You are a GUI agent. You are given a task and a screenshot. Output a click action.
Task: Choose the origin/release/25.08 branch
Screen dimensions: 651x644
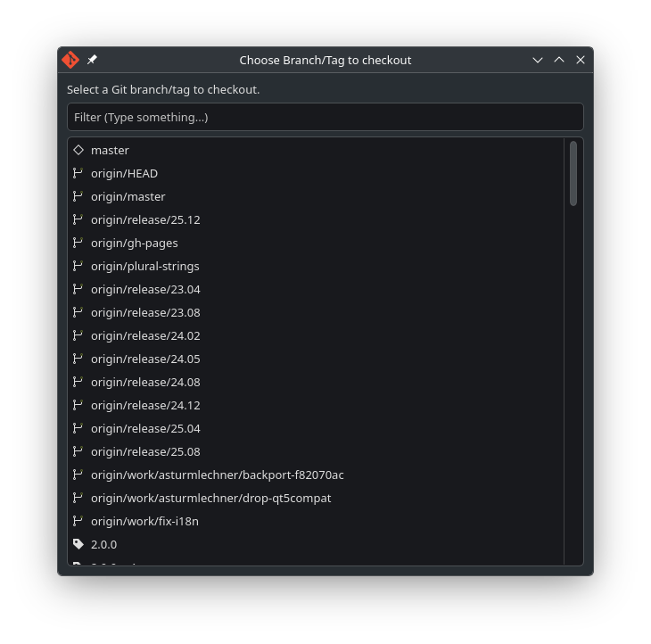click(145, 451)
